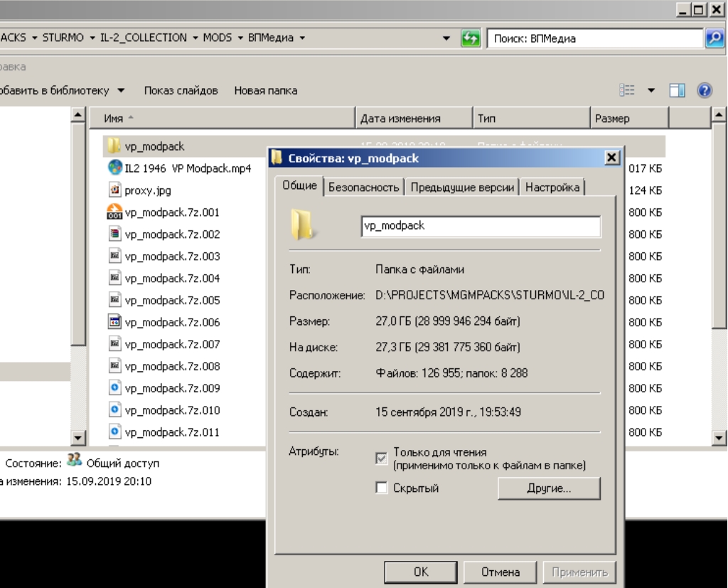Click the STURMO breadcrumb segment

point(63,38)
